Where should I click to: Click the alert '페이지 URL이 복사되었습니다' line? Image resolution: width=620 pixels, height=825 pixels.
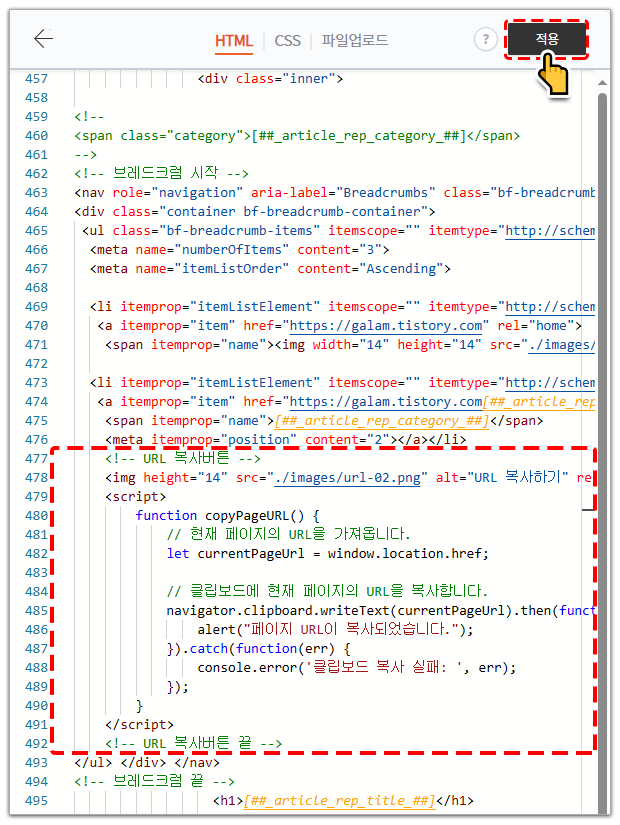[x=335, y=629]
